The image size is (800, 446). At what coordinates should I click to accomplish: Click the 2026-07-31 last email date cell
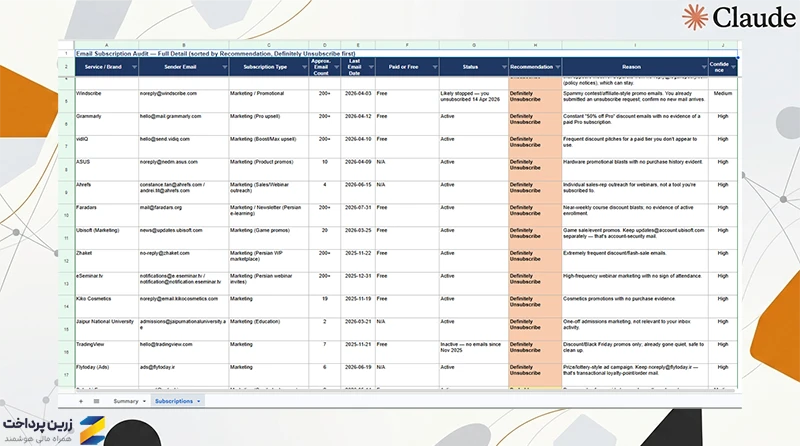358,215
